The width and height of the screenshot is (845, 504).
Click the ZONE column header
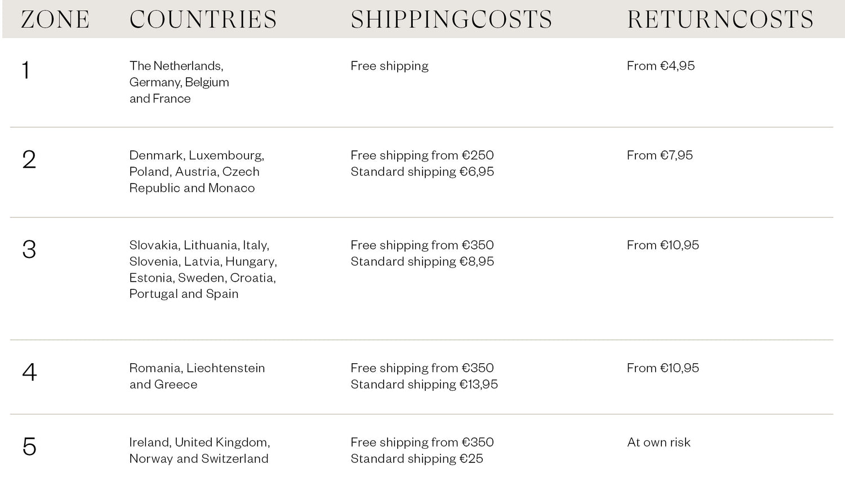click(55, 20)
